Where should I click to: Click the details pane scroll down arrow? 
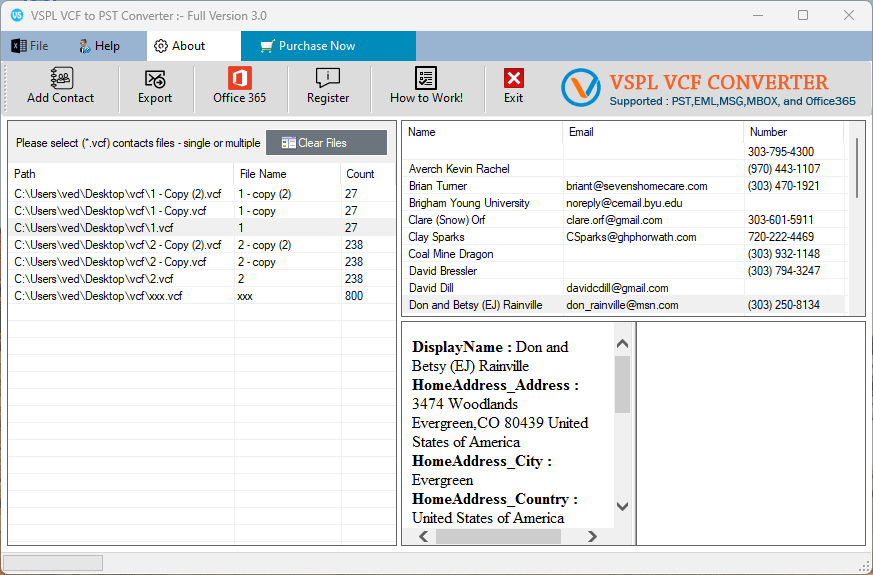(x=622, y=507)
